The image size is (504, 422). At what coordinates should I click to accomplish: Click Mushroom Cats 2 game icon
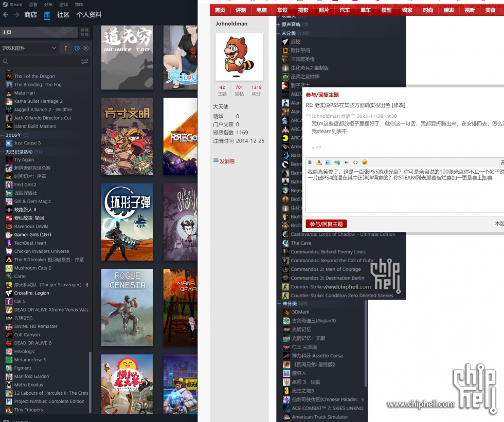tap(9, 268)
